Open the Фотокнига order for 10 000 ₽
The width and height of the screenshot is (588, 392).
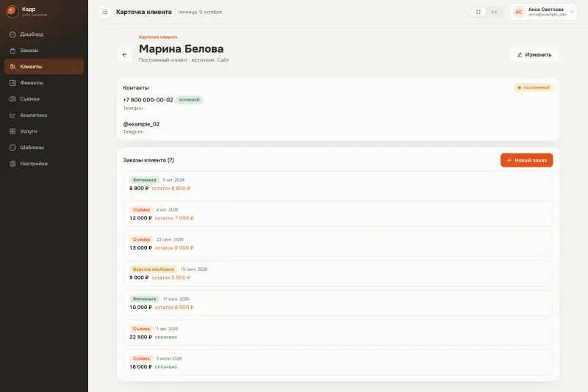pos(338,303)
